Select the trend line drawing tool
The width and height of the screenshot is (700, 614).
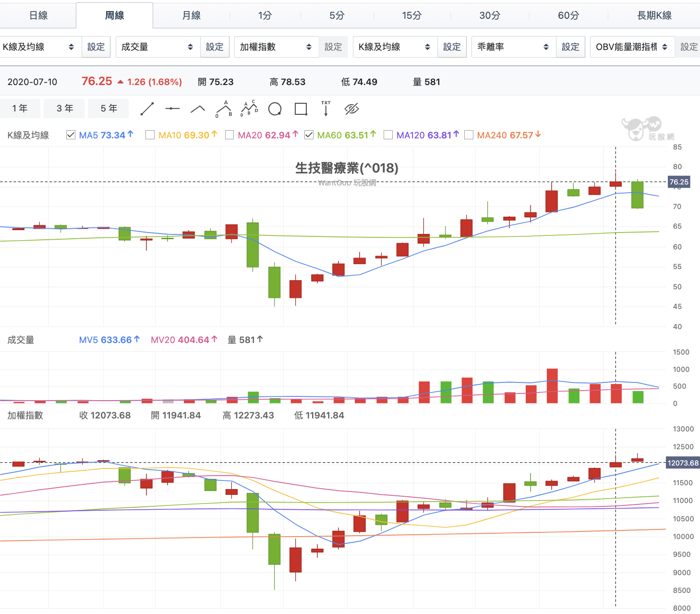click(x=147, y=109)
